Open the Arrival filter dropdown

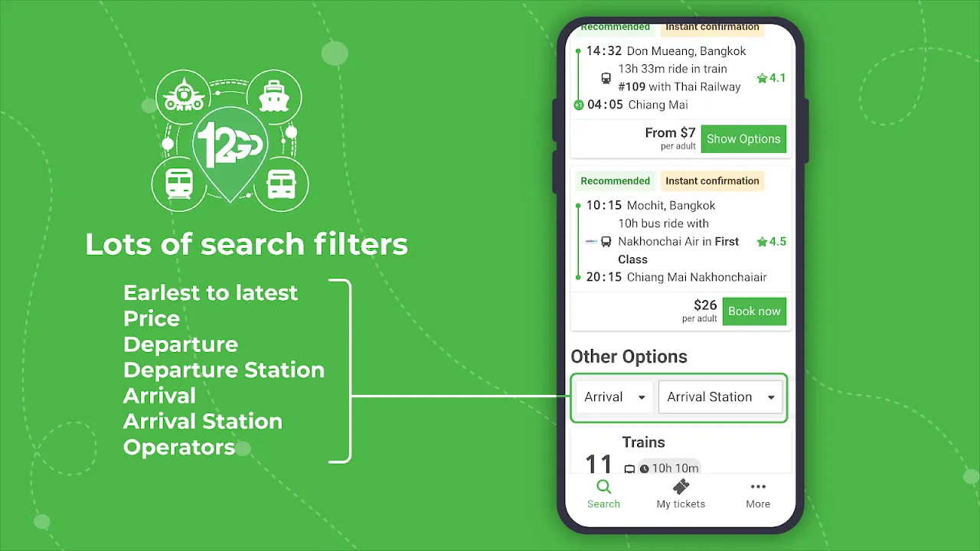(615, 397)
